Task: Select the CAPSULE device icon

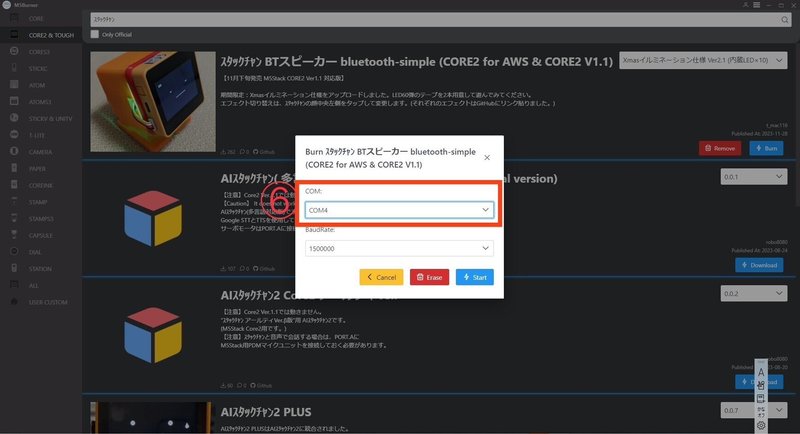Action: pos(14,235)
